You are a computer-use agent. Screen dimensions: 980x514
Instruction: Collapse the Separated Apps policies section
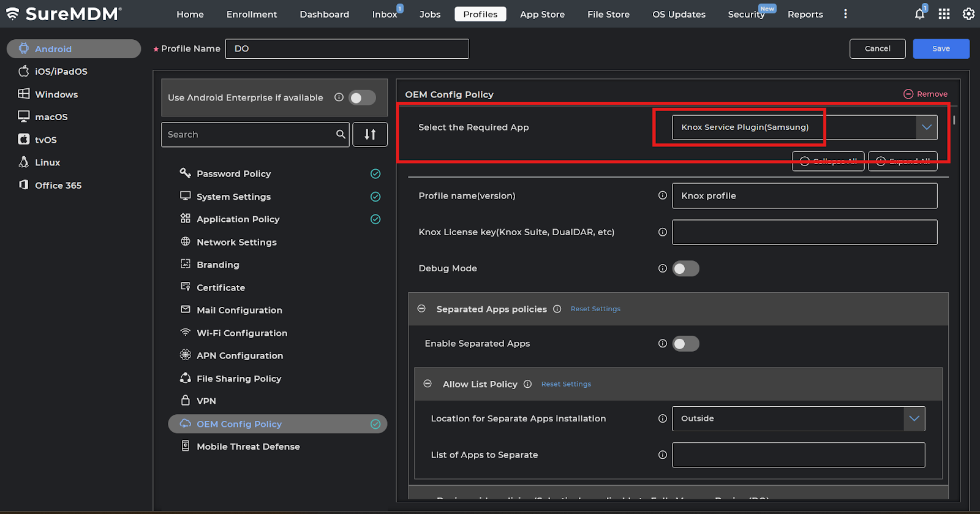pyautogui.click(x=421, y=309)
